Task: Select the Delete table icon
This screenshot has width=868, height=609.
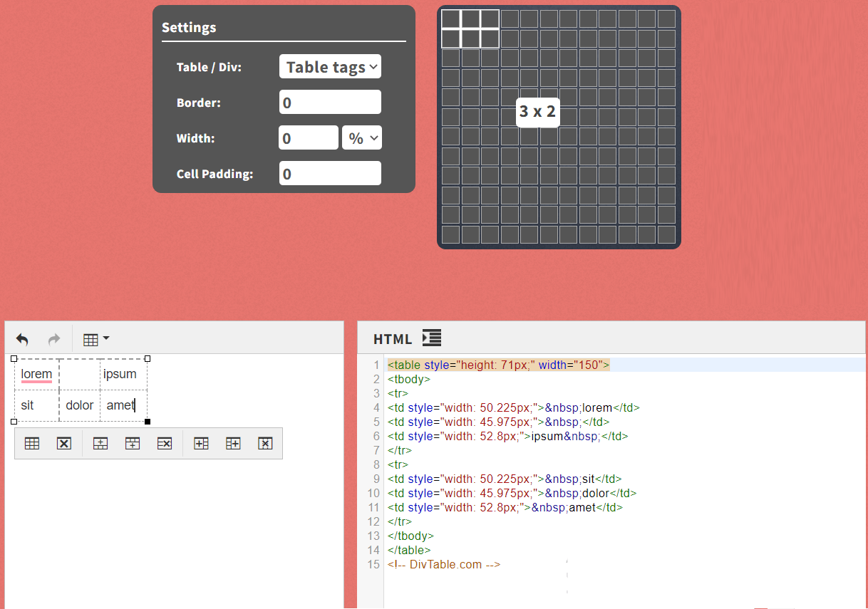Action: [x=63, y=442]
